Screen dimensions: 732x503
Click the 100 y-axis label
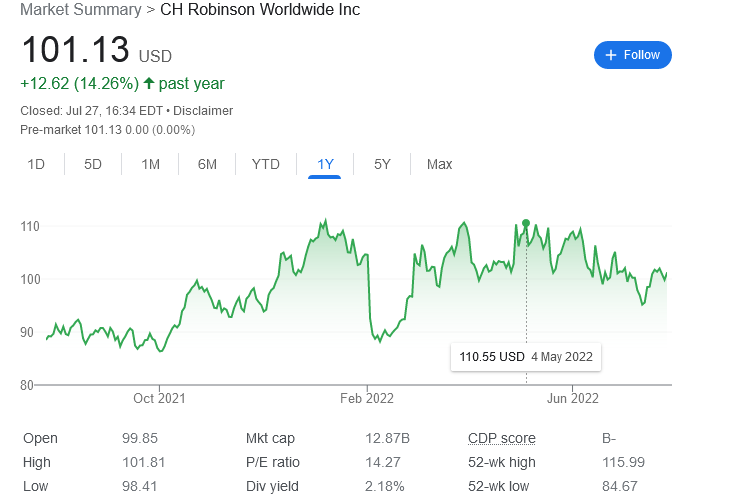click(x=30, y=279)
